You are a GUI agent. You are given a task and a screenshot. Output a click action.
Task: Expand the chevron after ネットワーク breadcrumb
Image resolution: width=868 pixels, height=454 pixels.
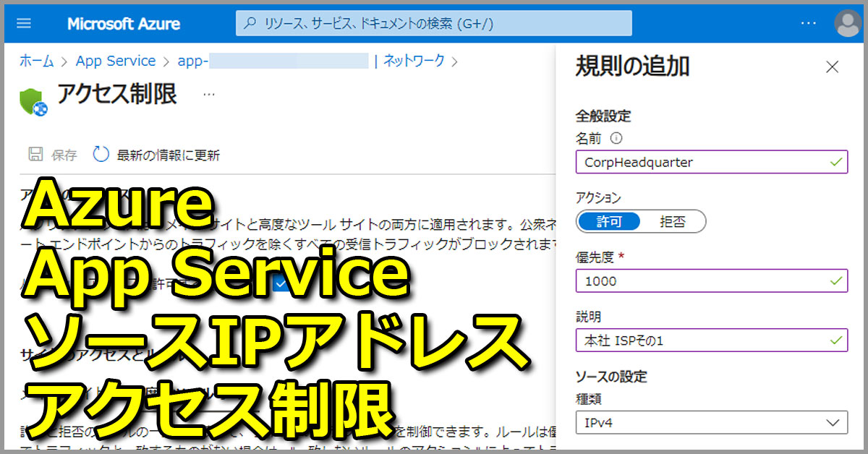pyautogui.click(x=455, y=61)
